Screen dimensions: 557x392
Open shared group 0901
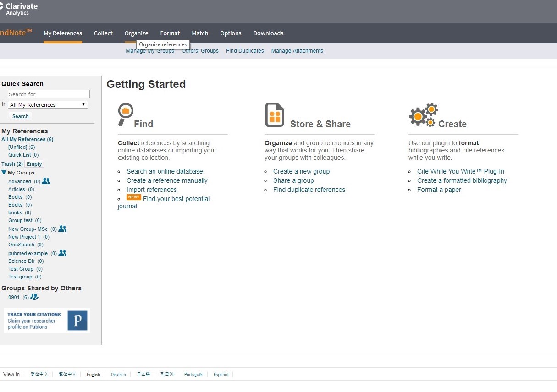(14, 297)
